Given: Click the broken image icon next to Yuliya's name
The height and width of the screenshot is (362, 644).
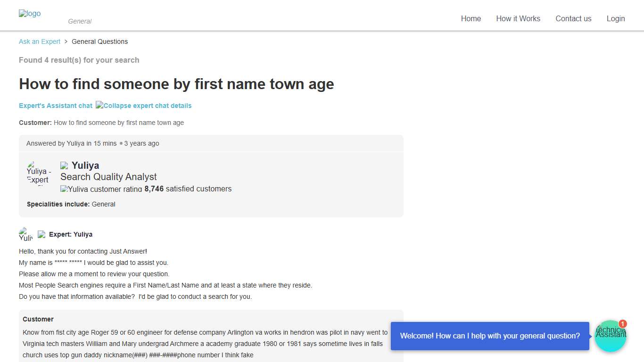Looking at the screenshot, I should tap(64, 165).
